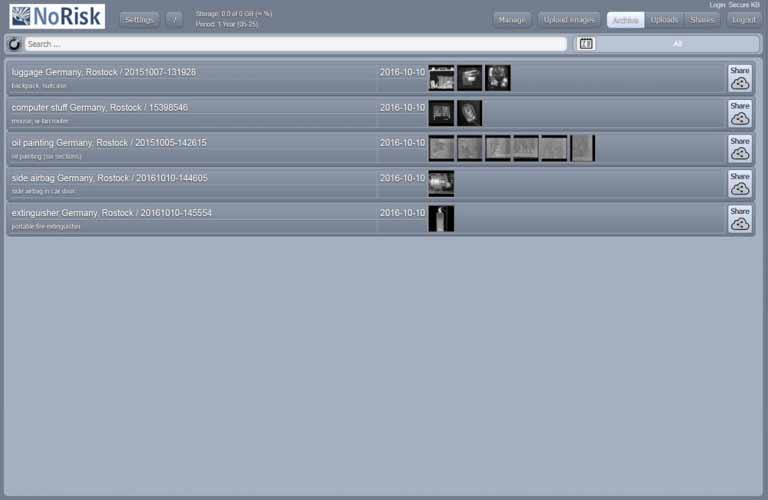Open first oil painting thumbnail
This screenshot has width=768, height=500.
pyautogui.click(x=441, y=148)
